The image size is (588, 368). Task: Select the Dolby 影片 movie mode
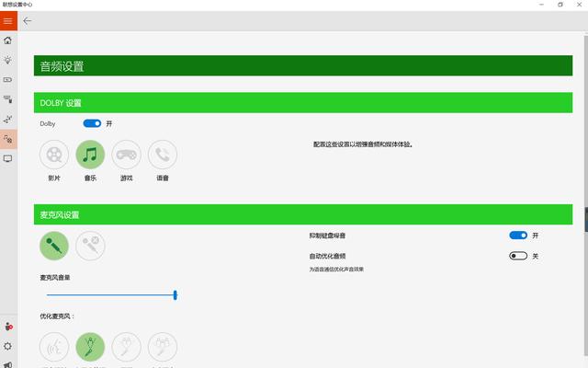[54, 155]
